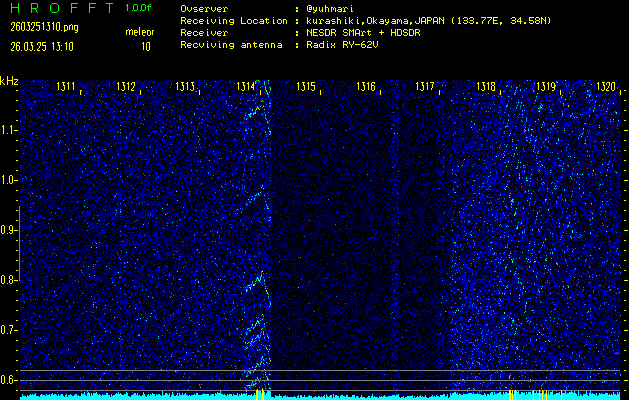Select the 1318 time axis label
629x400 pixels.
click(x=486, y=86)
